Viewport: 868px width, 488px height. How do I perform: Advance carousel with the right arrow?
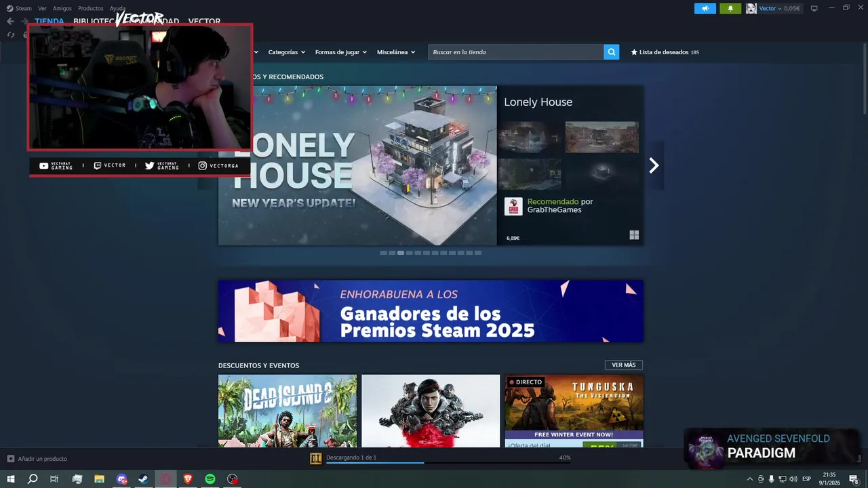point(654,165)
